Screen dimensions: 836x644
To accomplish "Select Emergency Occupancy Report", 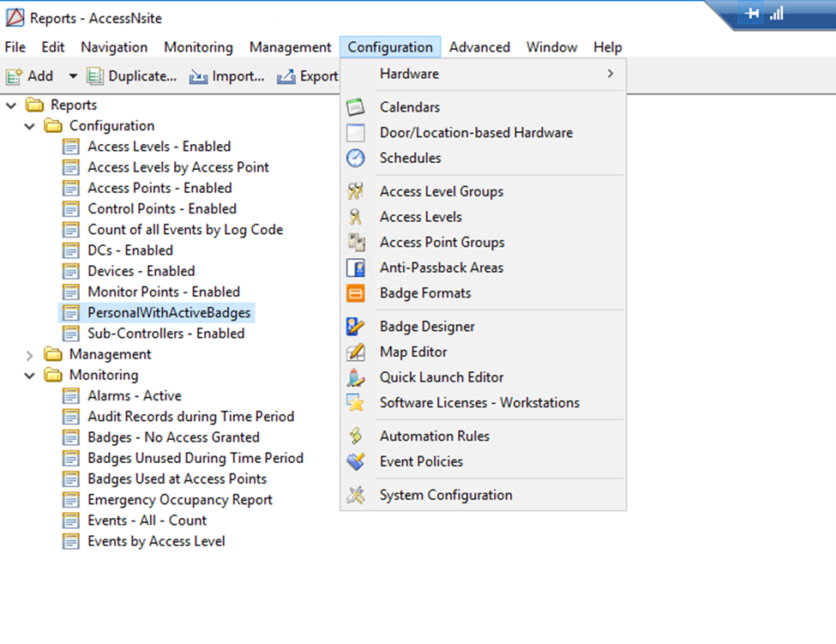I will (180, 500).
